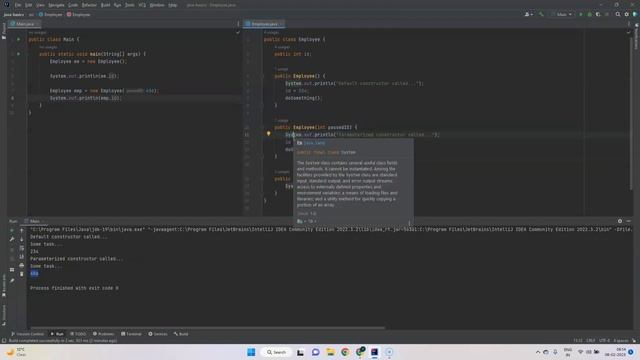Open File Explorer from taskbar

click(x=330, y=352)
